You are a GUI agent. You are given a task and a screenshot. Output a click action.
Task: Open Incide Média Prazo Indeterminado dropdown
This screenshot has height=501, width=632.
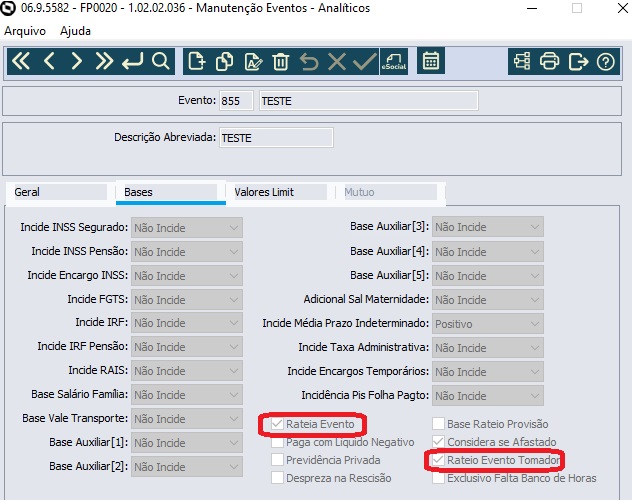pyautogui.click(x=488, y=324)
